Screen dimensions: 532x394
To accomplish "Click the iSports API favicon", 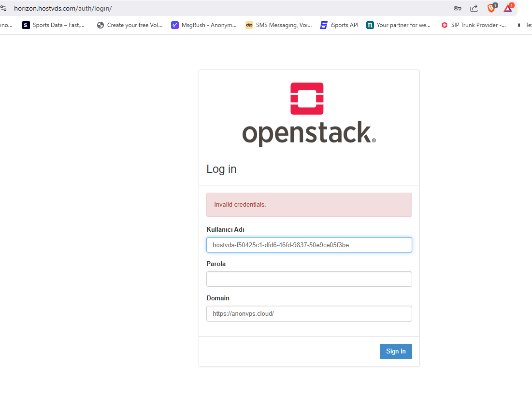I will coord(324,25).
